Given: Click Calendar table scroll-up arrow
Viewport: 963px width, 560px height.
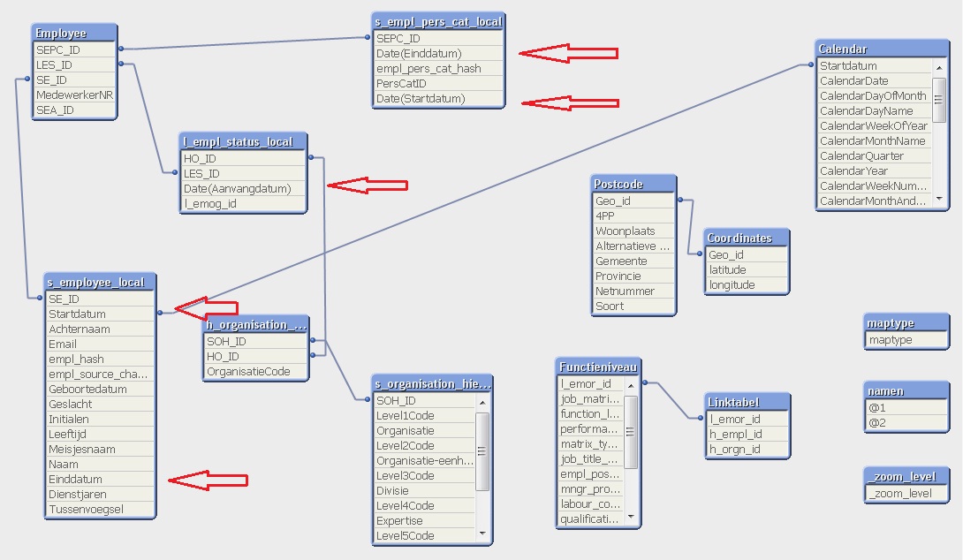Looking at the screenshot, I should click(x=940, y=67).
